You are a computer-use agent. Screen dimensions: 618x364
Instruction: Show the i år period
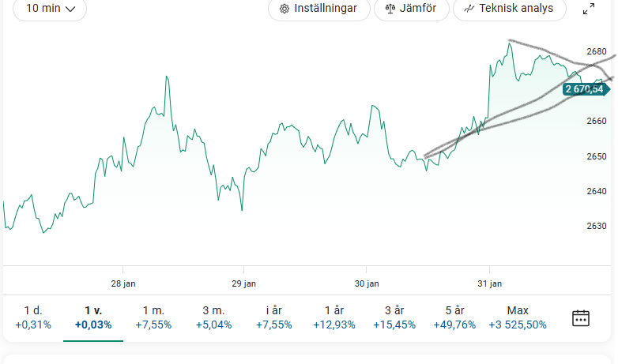click(273, 317)
